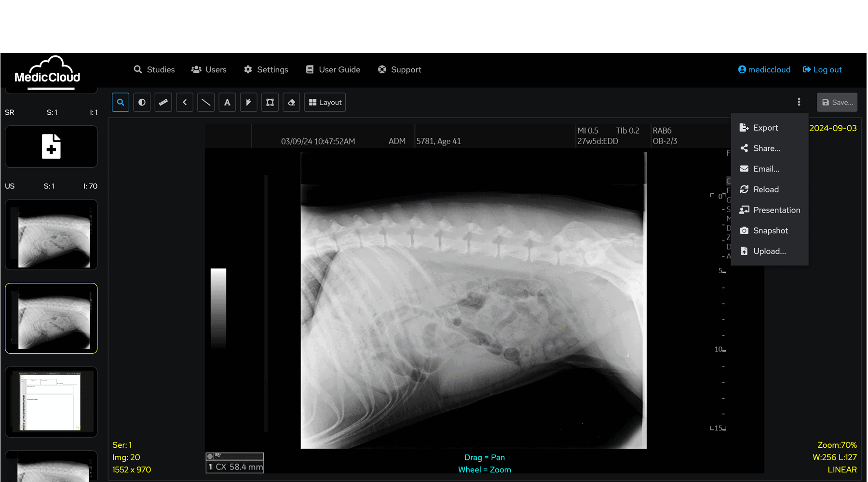Choose Presentation from the menu
Viewport: 868px width, 482px height.
click(770, 210)
